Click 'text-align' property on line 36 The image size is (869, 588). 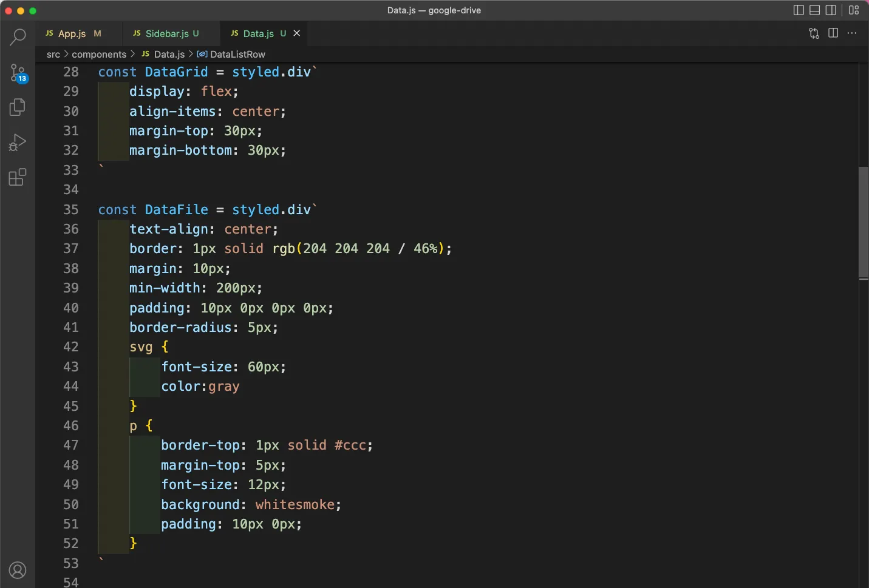(168, 229)
